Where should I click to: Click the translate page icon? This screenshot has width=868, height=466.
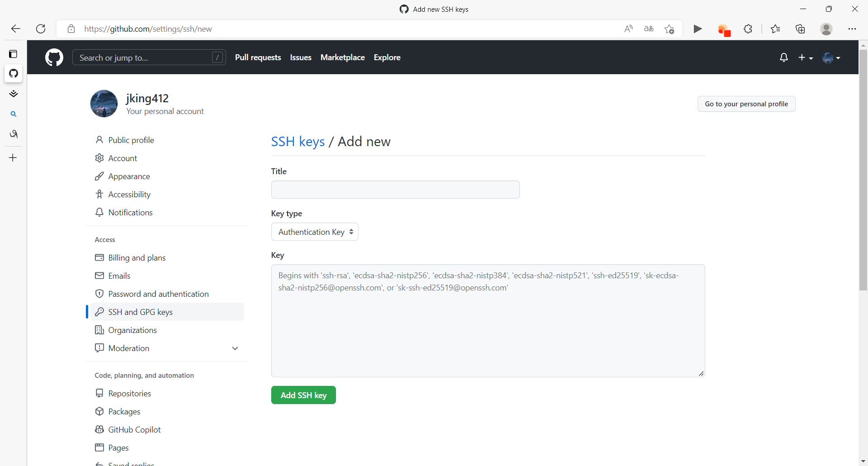649,29
